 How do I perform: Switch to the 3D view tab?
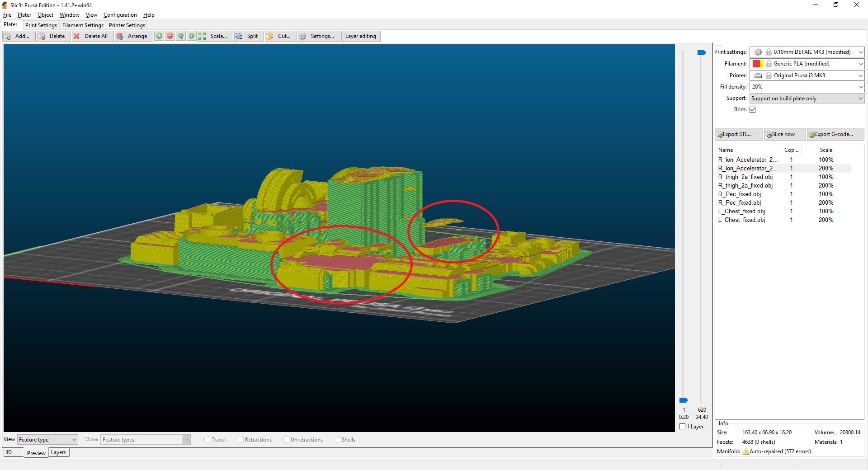[x=13, y=452]
